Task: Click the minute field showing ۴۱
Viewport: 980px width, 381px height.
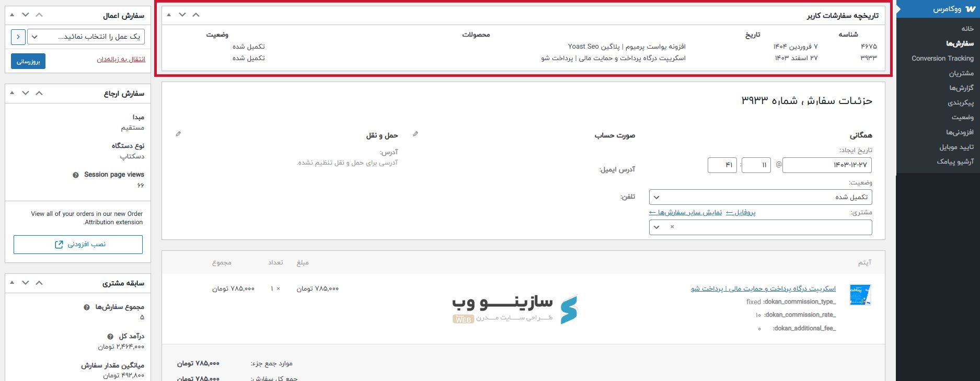Action: [x=722, y=165]
